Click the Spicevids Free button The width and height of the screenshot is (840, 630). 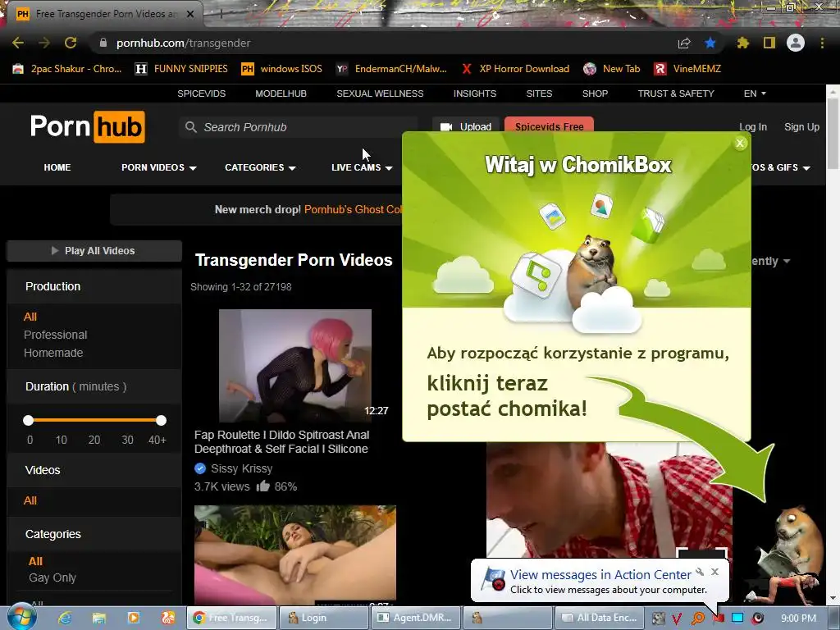tap(549, 126)
